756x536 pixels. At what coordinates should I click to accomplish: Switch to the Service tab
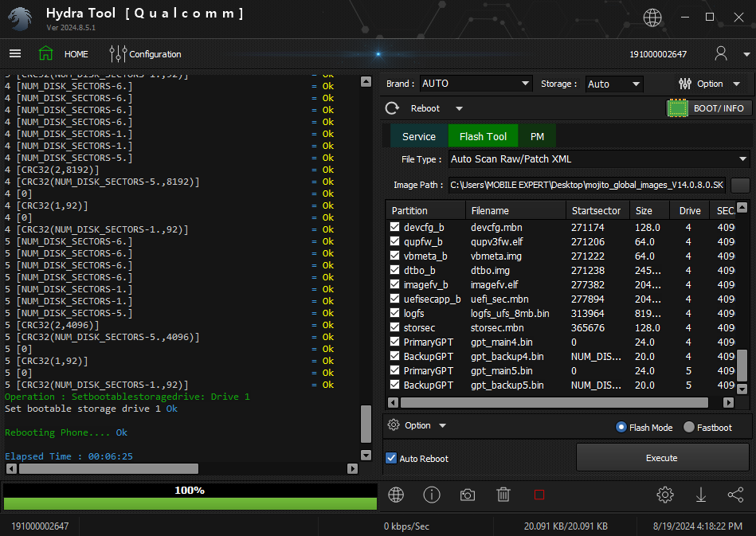(x=418, y=136)
